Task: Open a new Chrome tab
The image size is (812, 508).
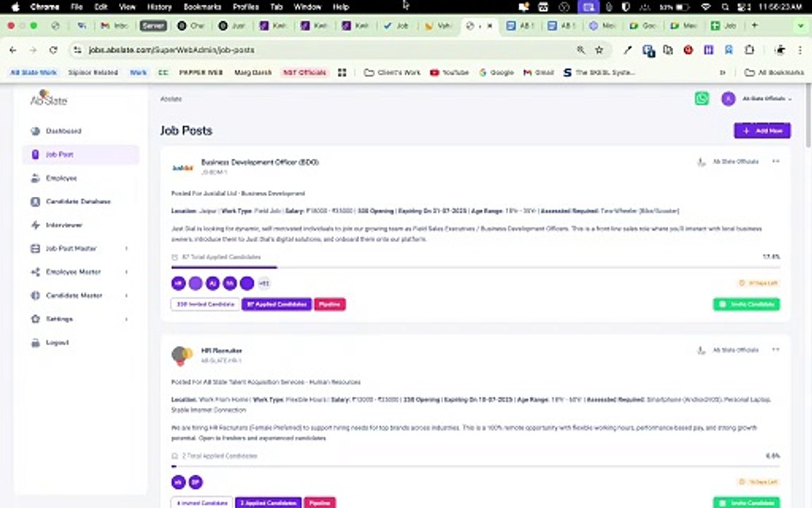Action: (x=754, y=25)
